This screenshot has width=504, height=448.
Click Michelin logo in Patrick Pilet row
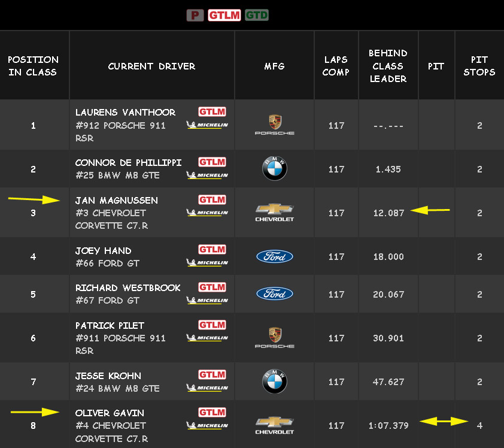pos(207,338)
